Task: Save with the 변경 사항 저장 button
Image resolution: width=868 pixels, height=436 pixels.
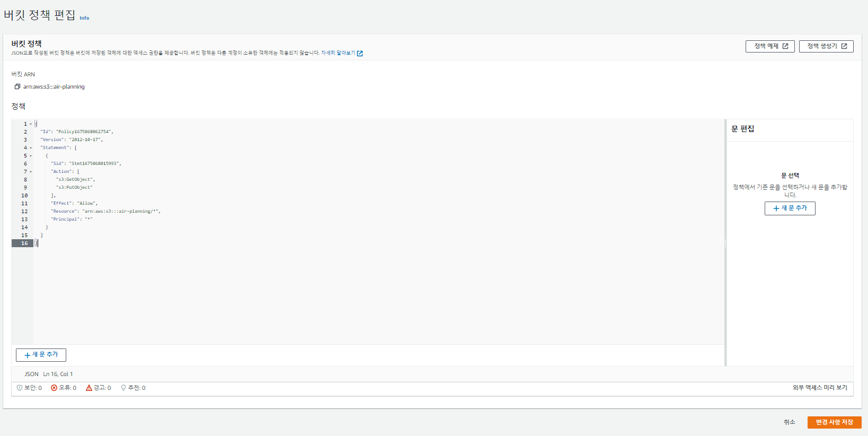Action: pyautogui.click(x=835, y=422)
